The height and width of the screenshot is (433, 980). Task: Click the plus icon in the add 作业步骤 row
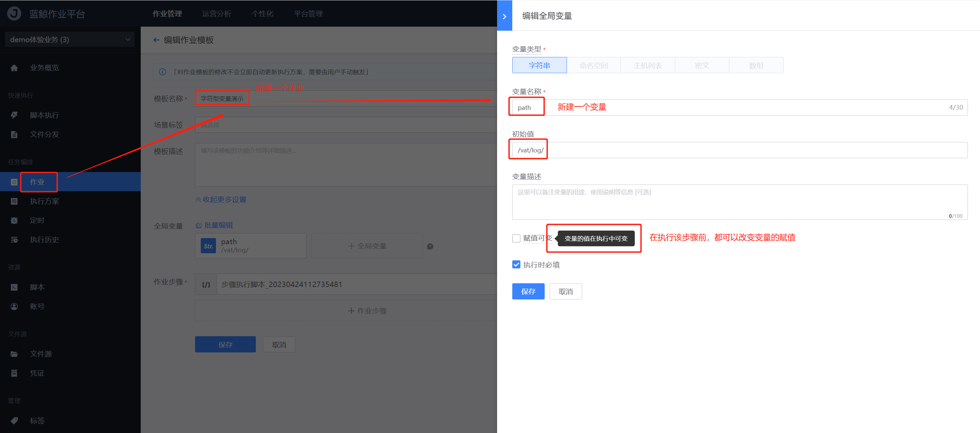coord(351,311)
